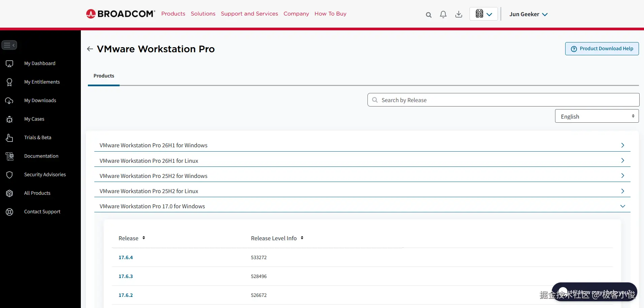Click build number 526672
The height and width of the screenshot is (308, 644).
(x=259, y=295)
